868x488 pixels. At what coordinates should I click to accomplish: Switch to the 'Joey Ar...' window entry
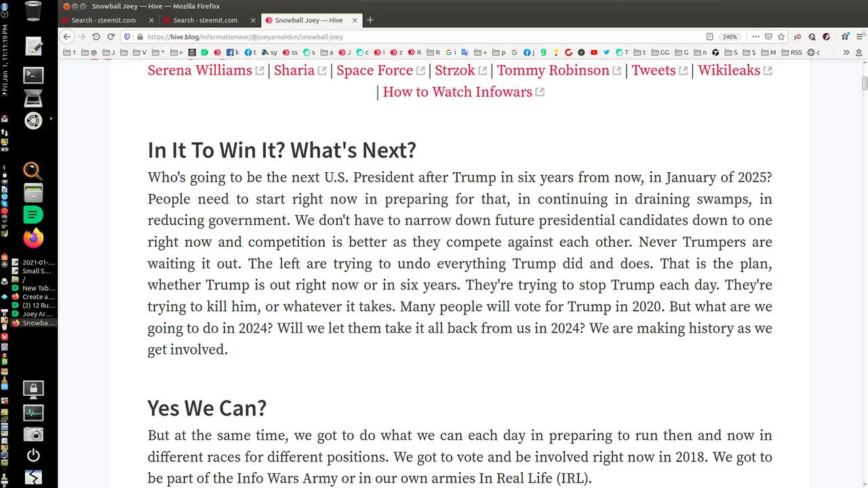click(x=34, y=314)
